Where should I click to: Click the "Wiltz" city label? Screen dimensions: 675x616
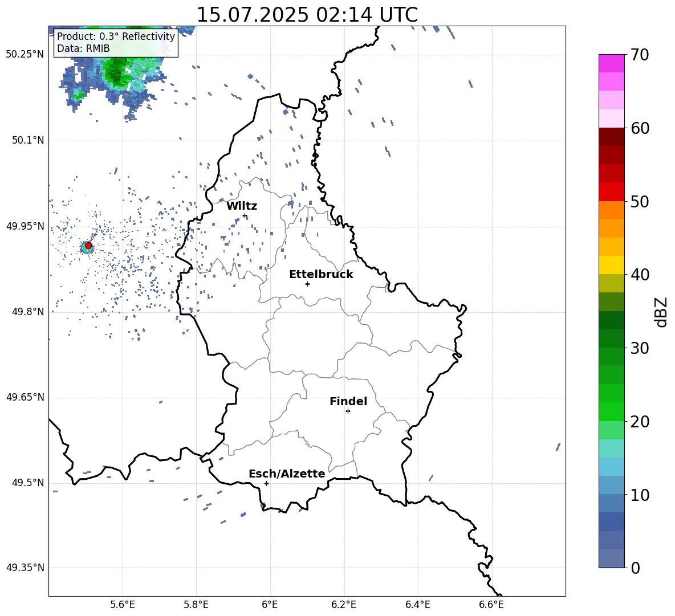pos(242,206)
